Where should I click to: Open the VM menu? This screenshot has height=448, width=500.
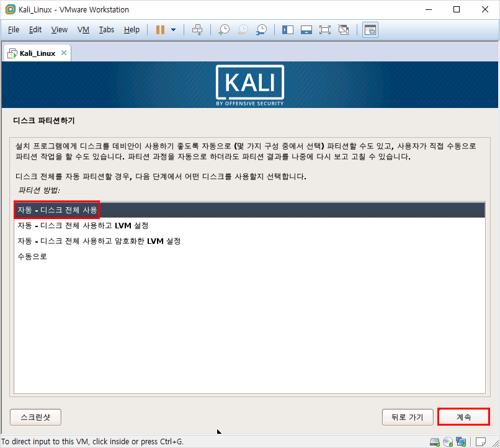tap(83, 30)
